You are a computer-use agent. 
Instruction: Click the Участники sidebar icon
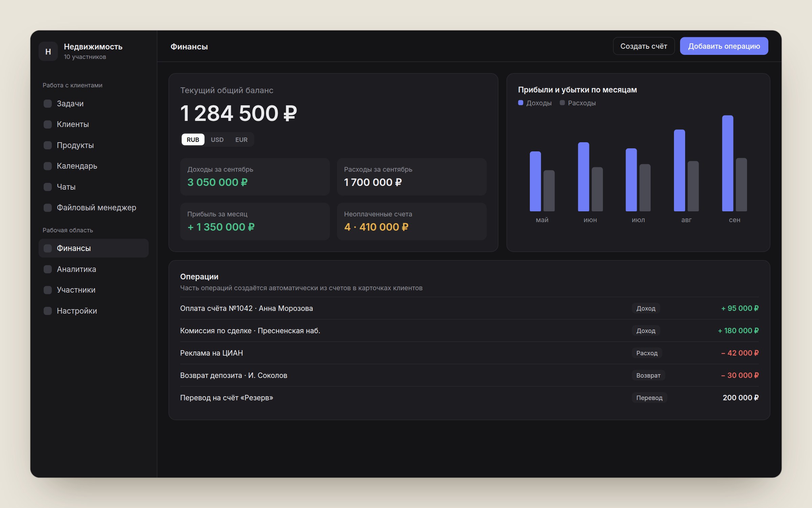click(x=48, y=290)
